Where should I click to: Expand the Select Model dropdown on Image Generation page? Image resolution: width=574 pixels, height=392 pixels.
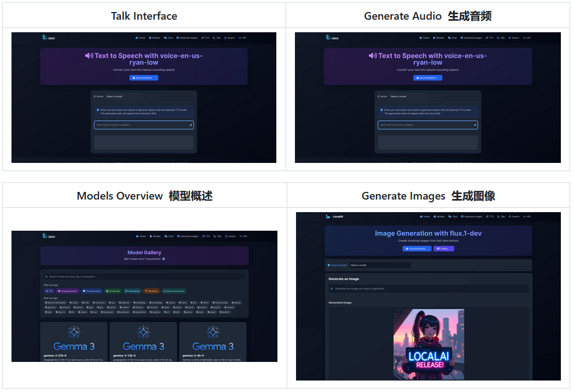pyautogui.click(x=380, y=266)
